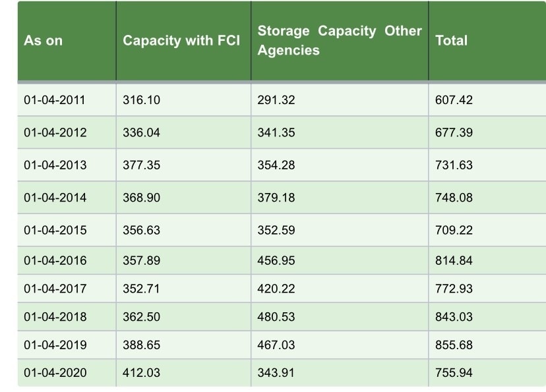This screenshot has height=392, width=546.
Task: Click the 356.63 FCI capacity value
Action: (x=142, y=231)
